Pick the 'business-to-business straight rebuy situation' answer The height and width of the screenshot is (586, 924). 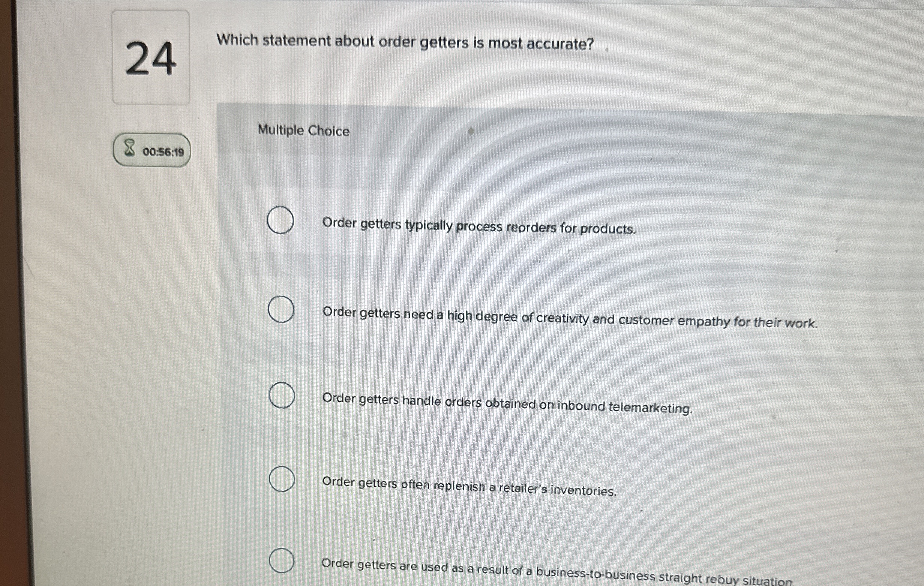(282, 560)
